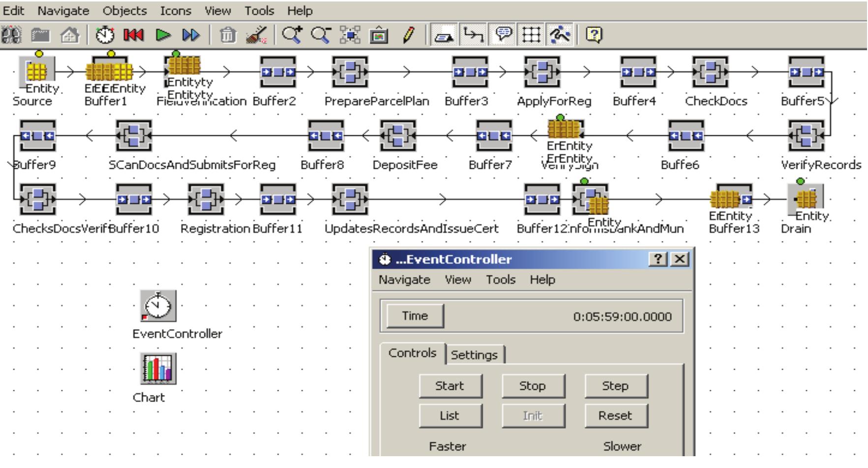Switch to the Settings tab
Image resolution: width=868 pixels, height=468 pixels.
[x=474, y=355]
